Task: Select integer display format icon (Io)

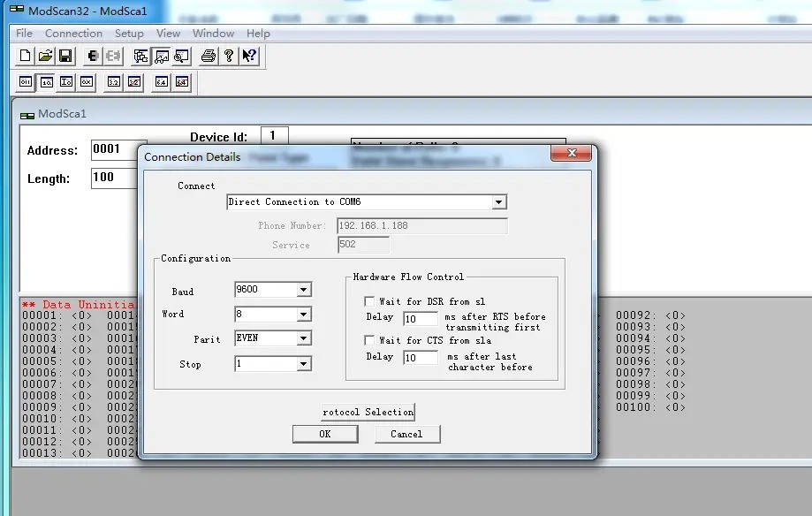Action: click(x=66, y=82)
